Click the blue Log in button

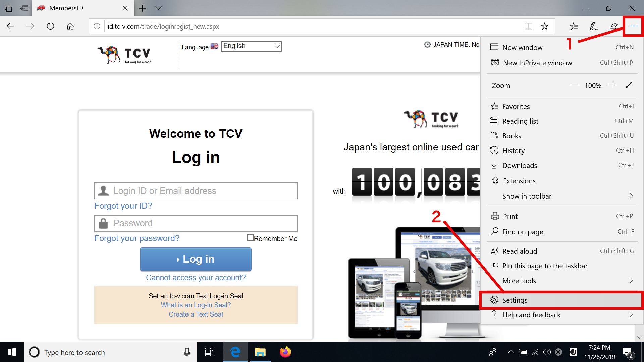pos(196,259)
